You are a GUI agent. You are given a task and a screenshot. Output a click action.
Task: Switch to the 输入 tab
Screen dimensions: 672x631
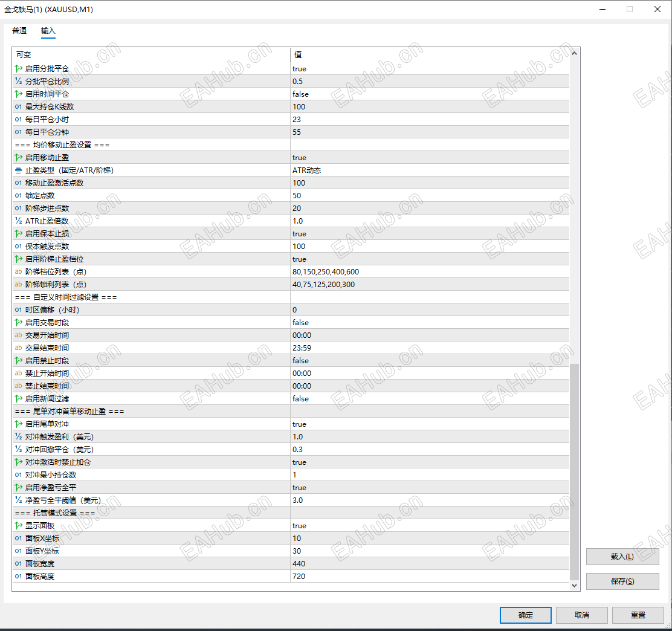(x=48, y=31)
